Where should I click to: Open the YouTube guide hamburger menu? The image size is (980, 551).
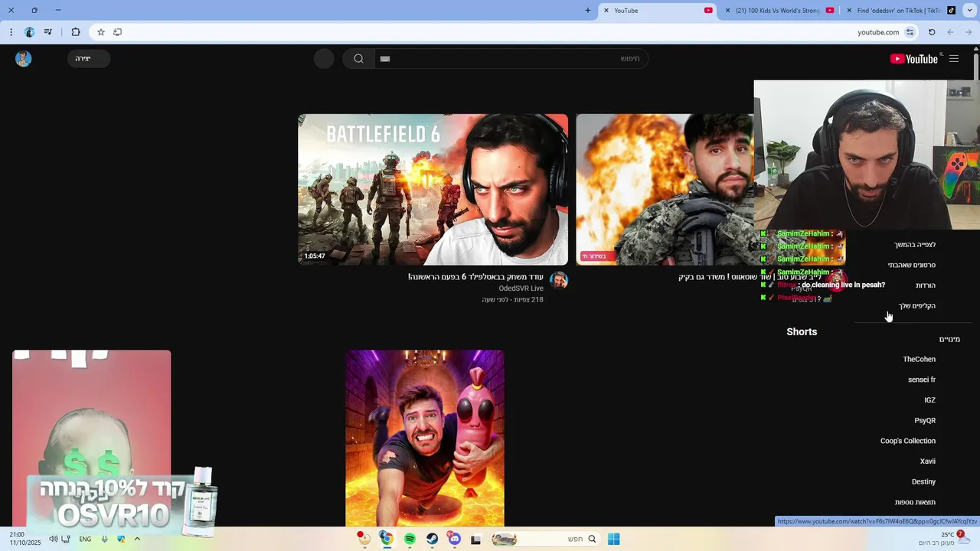[x=954, y=59]
